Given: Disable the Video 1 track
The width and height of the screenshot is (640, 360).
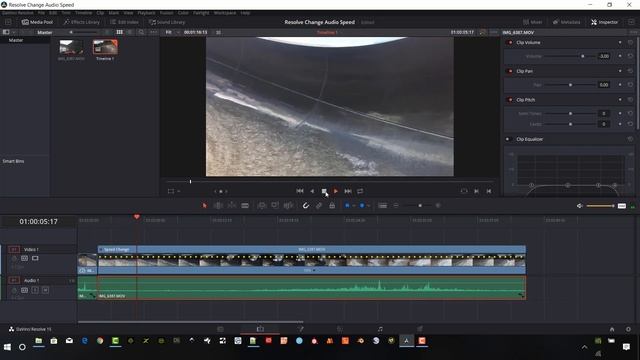Looking at the screenshot, I should [35, 258].
